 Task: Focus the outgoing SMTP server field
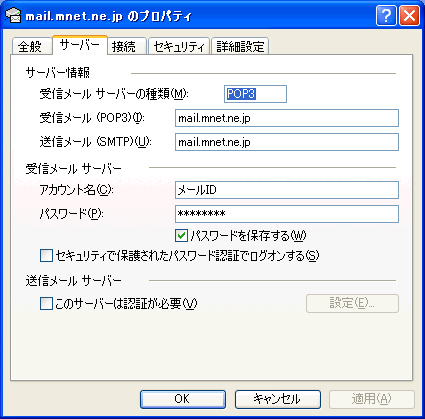coord(287,142)
